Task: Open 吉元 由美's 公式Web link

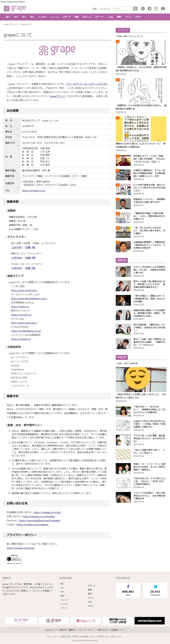Action: 17,247
